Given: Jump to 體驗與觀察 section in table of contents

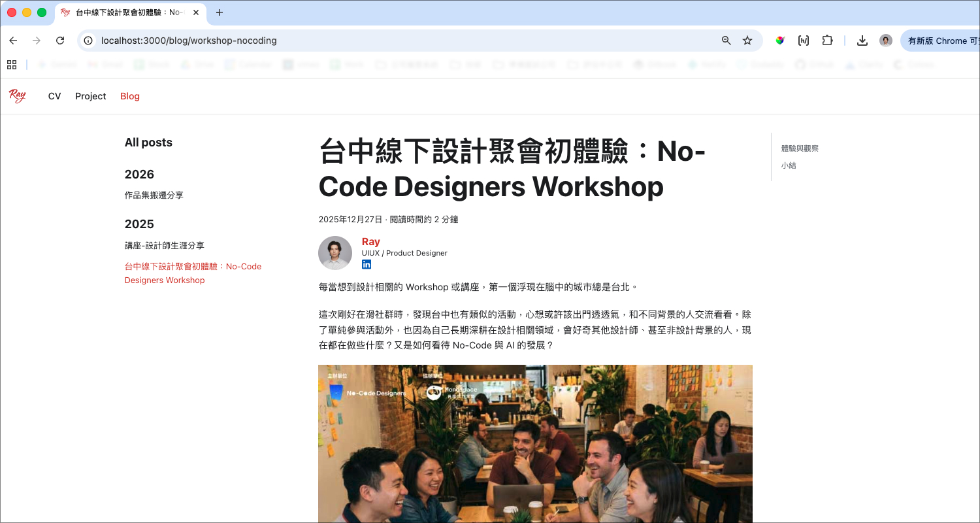Looking at the screenshot, I should tap(800, 148).
